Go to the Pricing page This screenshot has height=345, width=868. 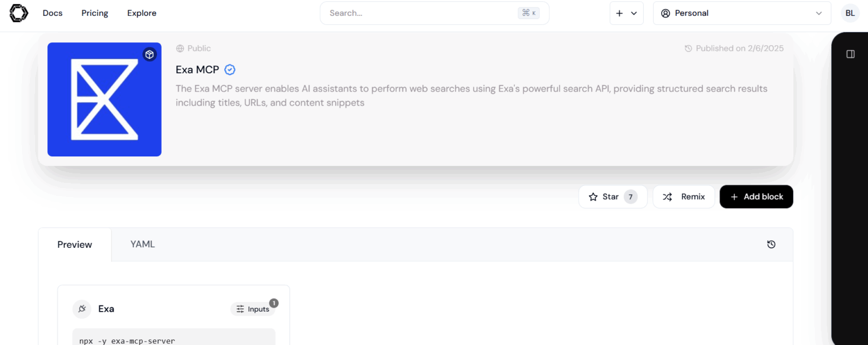[94, 13]
